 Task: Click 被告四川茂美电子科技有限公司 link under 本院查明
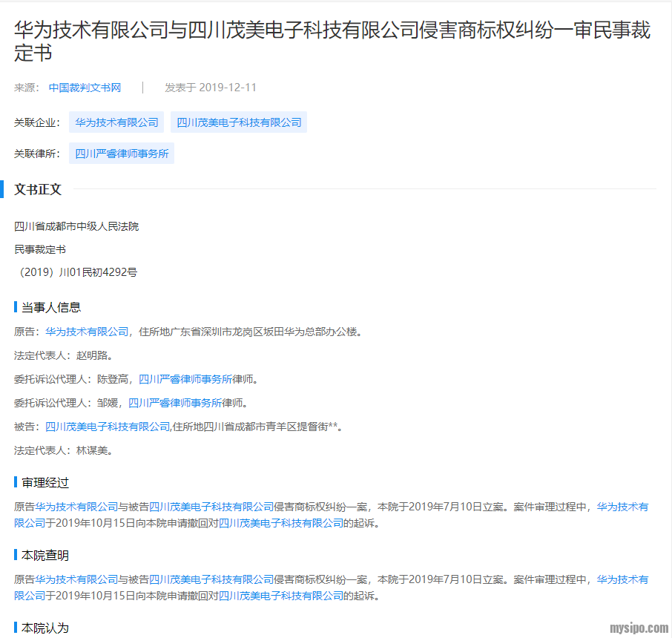[211, 579]
